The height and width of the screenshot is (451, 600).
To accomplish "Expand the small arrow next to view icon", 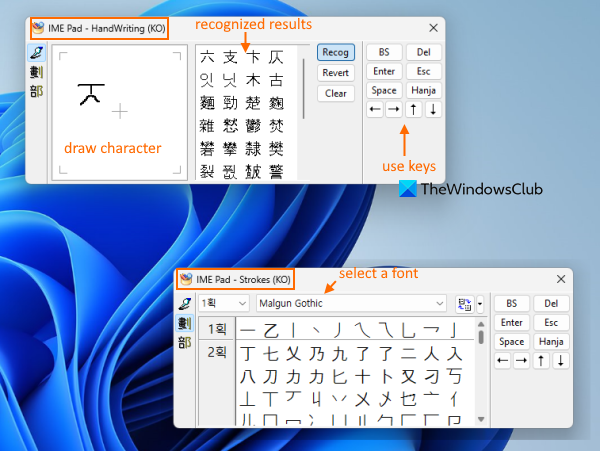I will click(x=480, y=304).
